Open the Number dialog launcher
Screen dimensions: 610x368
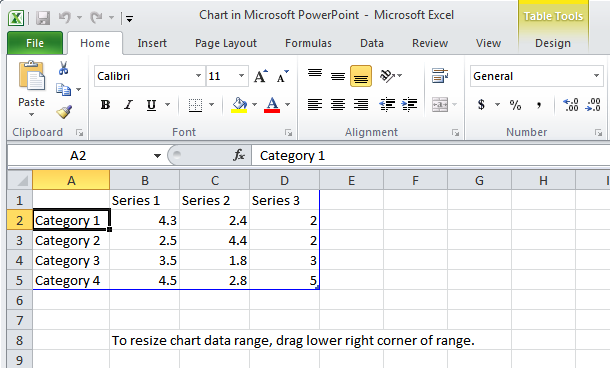(598, 133)
